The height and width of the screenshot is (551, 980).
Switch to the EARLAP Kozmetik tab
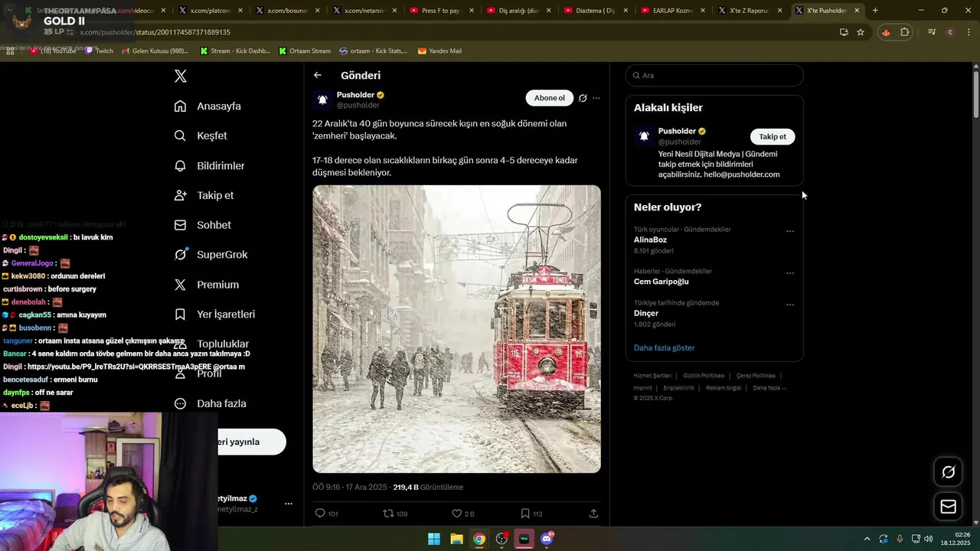(x=672, y=11)
